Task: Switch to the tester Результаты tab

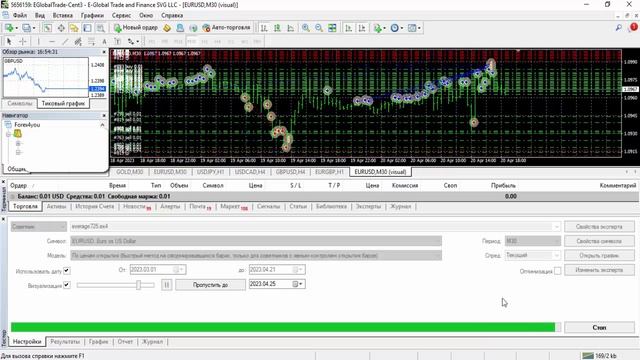Action: [65, 342]
